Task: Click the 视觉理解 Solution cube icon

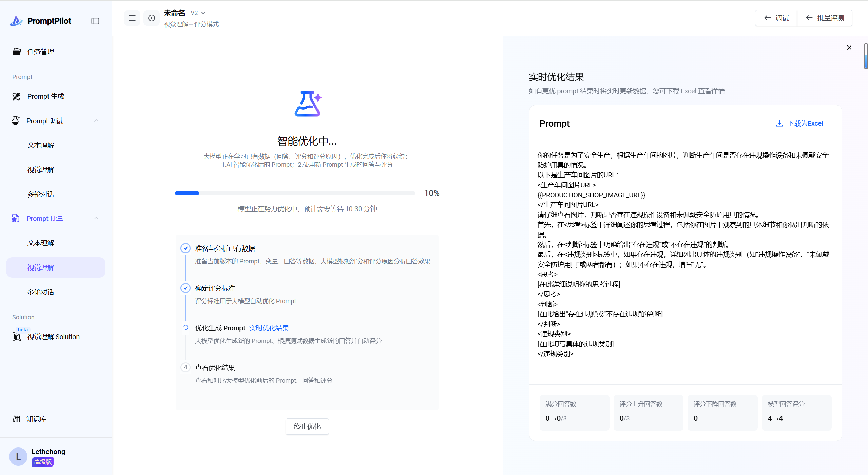Action: pyautogui.click(x=17, y=337)
